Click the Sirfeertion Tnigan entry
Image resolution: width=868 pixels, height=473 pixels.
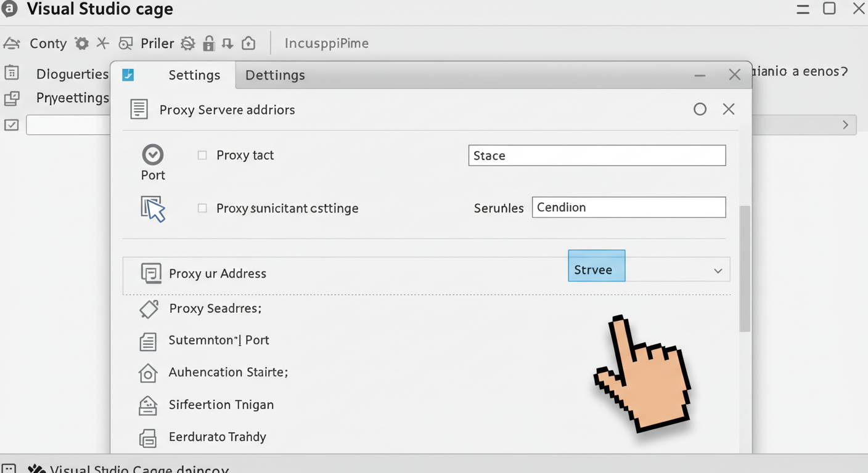[x=221, y=405]
